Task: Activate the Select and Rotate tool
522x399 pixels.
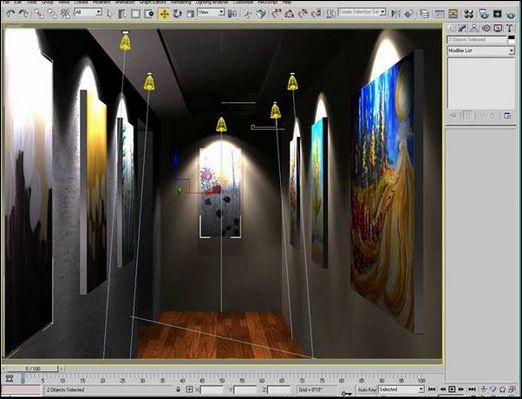Action: 177,13
